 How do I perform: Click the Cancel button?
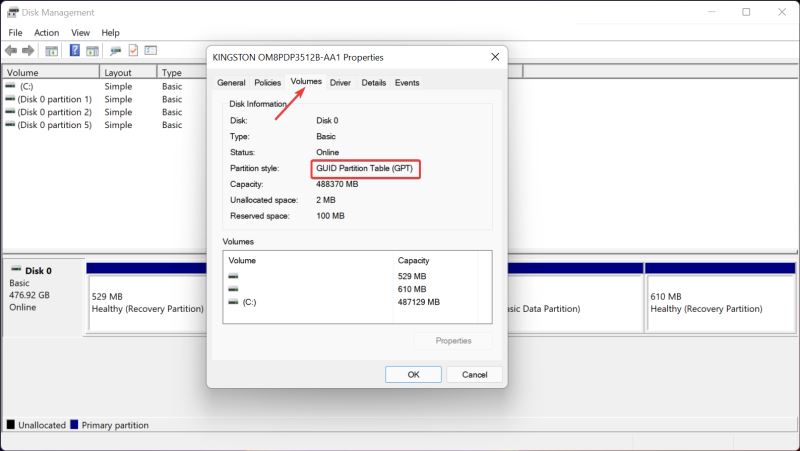pos(474,374)
